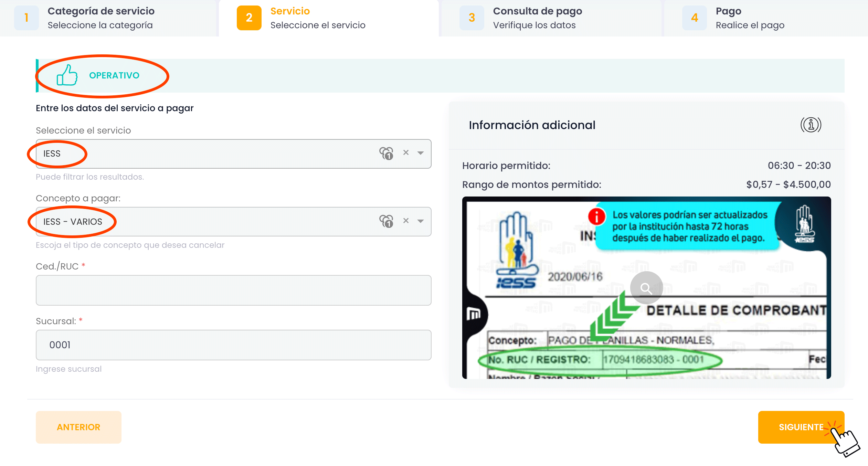Click the IESS service combo box
This screenshot has width=868, height=466.
(233, 153)
